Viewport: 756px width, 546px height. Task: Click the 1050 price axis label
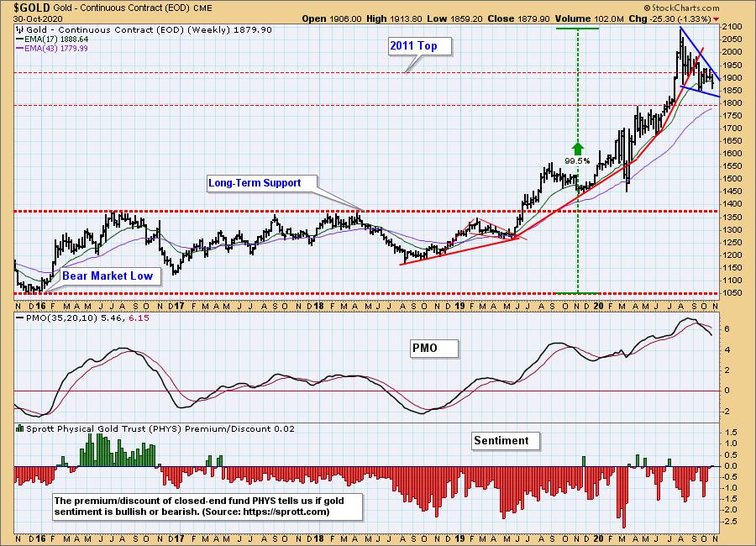[732, 293]
